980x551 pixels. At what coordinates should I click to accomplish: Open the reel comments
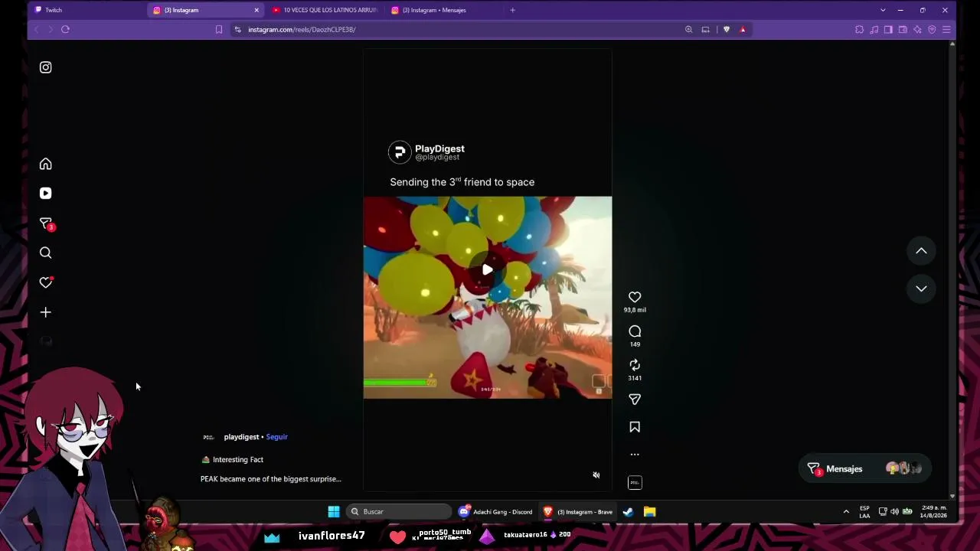pyautogui.click(x=635, y=331)
